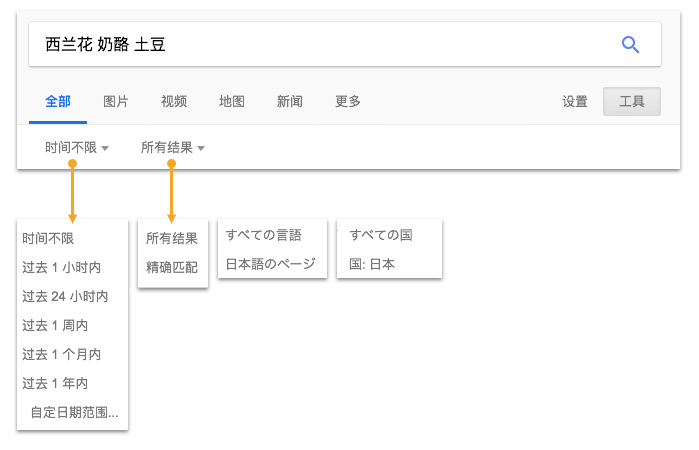Image resolution: width=699 pixels, height=450 pixels.
Task: Select 过去 24 小时内 from list
Action: [65, 297]
